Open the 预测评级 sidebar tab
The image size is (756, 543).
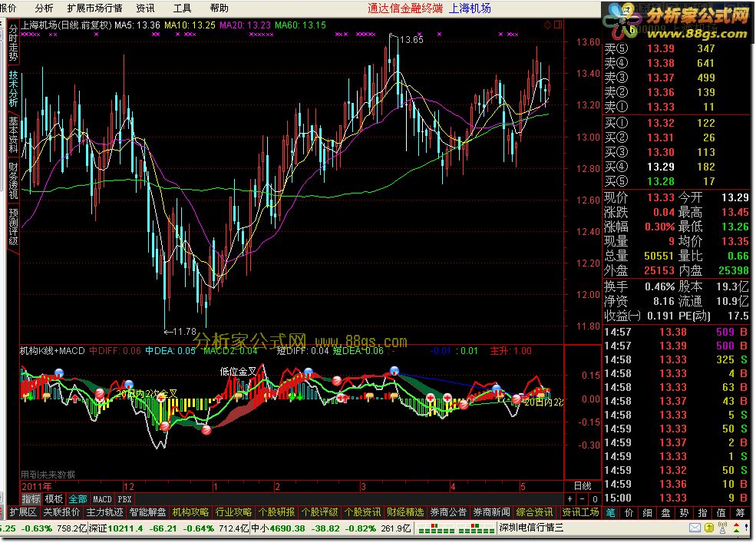pyautogui.click(x=13, y=227)
